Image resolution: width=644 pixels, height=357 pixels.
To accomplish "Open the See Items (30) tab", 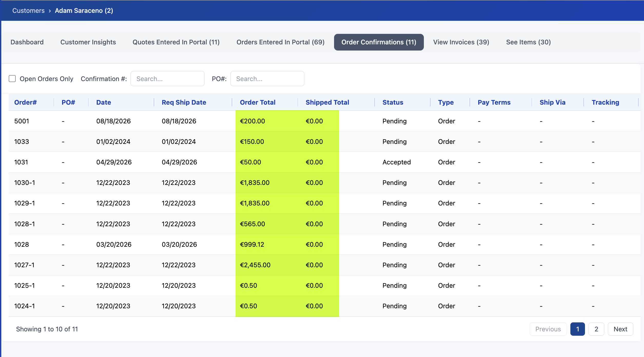I will coord(528,42).
